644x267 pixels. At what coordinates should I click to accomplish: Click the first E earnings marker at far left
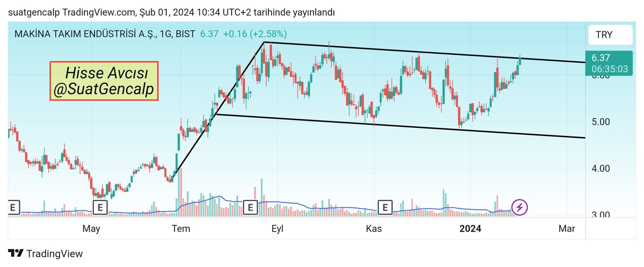(13, 206)
